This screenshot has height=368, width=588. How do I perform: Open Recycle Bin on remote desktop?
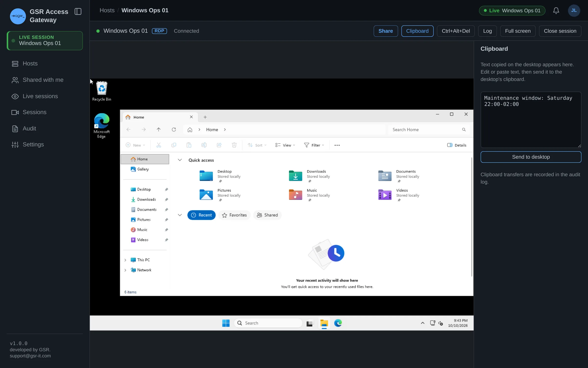(102, 91)
